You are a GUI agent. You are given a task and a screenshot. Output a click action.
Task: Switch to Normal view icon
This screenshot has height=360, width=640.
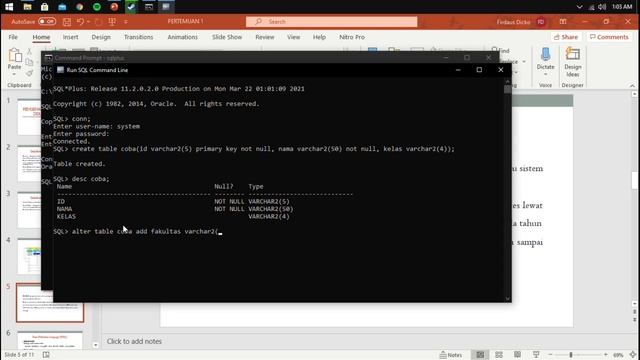coord(480,355)
